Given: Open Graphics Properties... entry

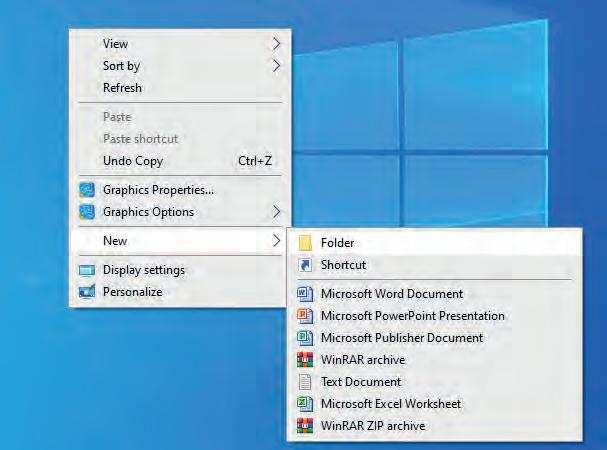Looking at the screenshot, I should point(180,190).
